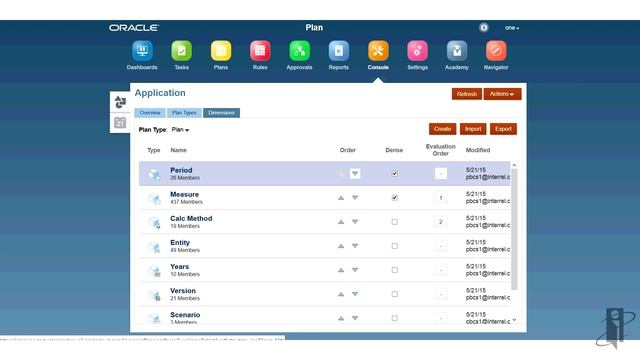Check Dense for Version dimension
Screen dimensions: 640x360
(394, 294)
